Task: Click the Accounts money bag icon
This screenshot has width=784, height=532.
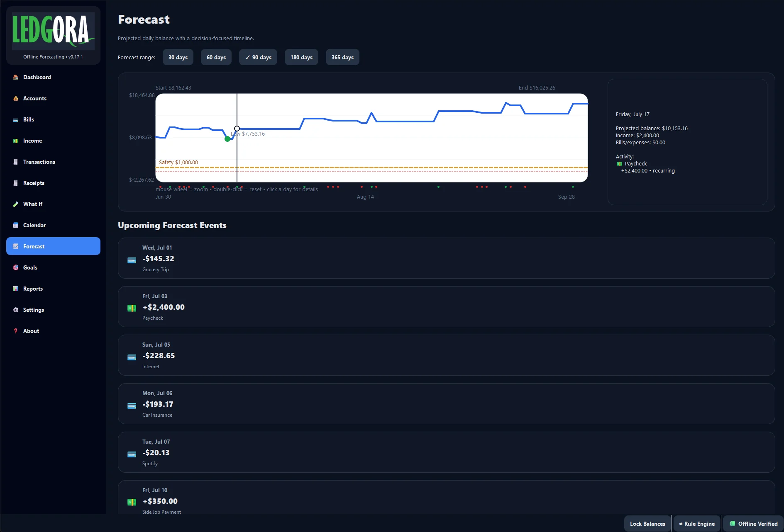Action: [x=16, y=98]
